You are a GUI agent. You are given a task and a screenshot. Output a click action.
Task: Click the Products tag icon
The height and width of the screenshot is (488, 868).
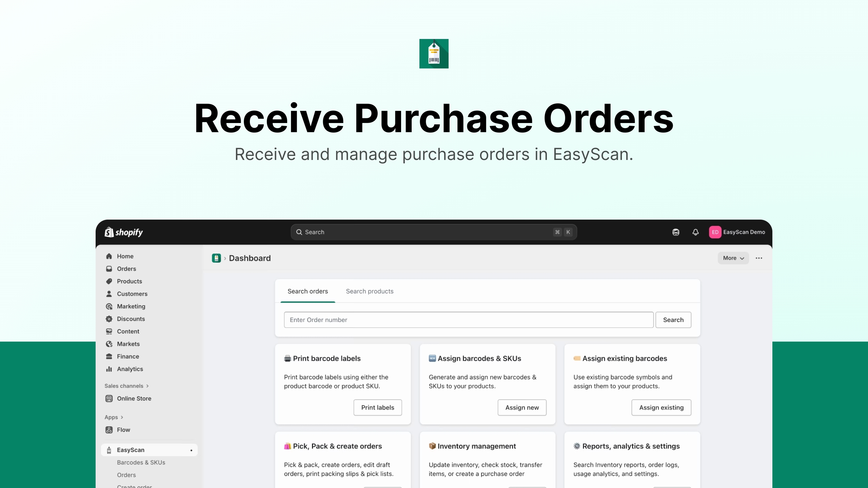(109, 281)
